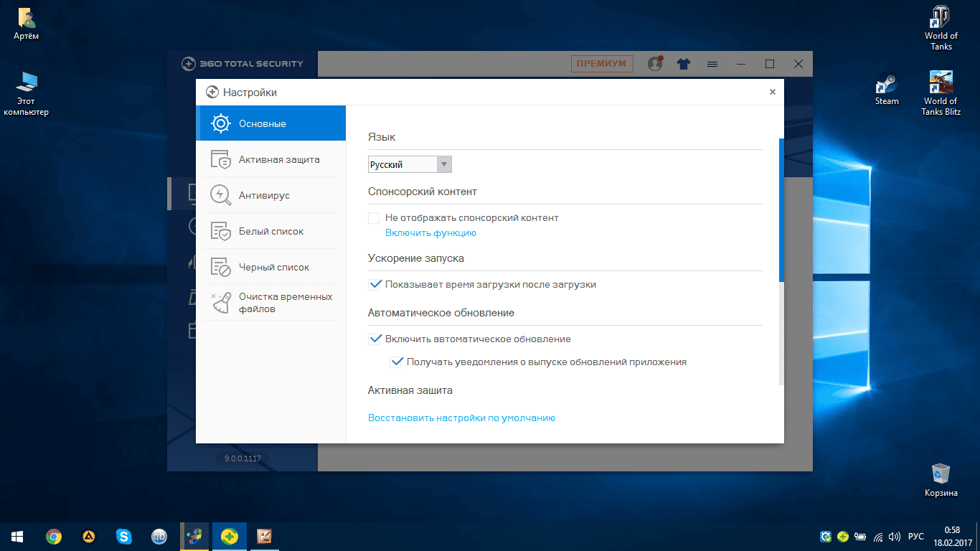Click the Активная защита section heading
The height and width of the screenshot is (551, 980).
pyautogui.click(x=410, y=390)
